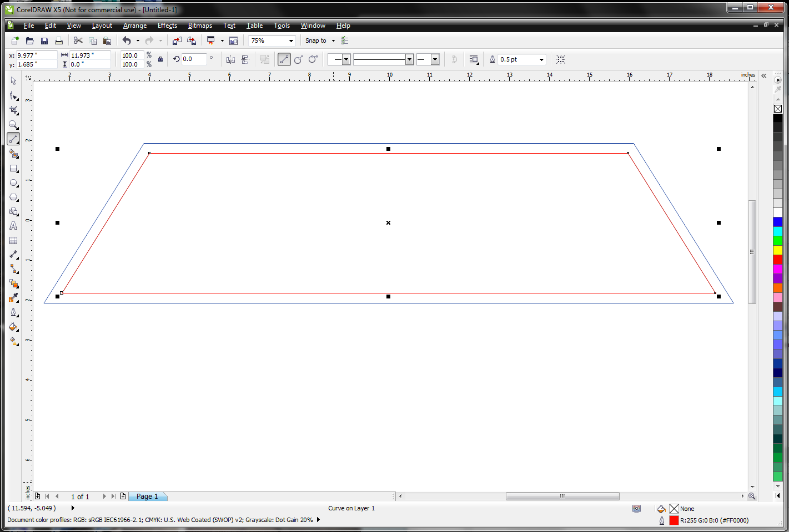Open the Table tool
This screenshot has width=789, height=532.
pyautogui.click(x=13, y=240)
